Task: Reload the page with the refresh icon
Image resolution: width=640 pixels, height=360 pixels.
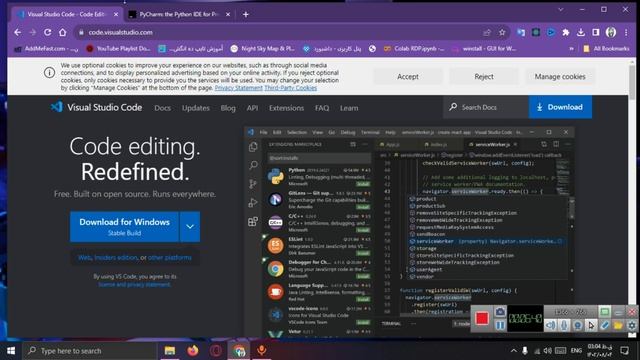Action: [48, 32]
